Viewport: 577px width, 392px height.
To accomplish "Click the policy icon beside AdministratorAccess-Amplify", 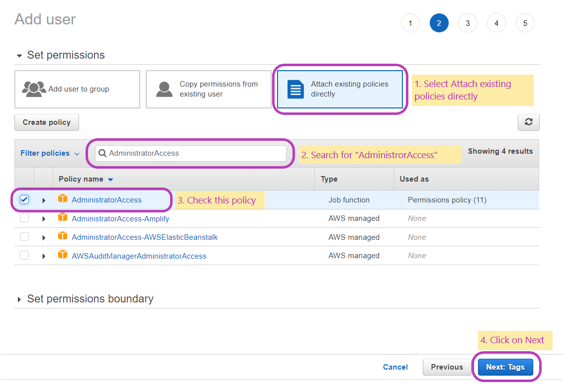I will tap(63, 218).
